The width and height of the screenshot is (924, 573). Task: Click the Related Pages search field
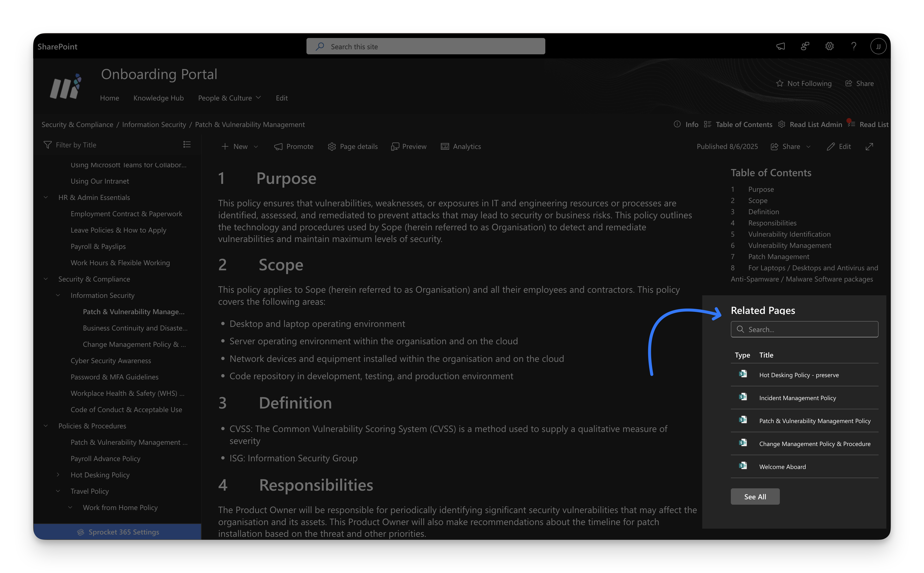804,329
